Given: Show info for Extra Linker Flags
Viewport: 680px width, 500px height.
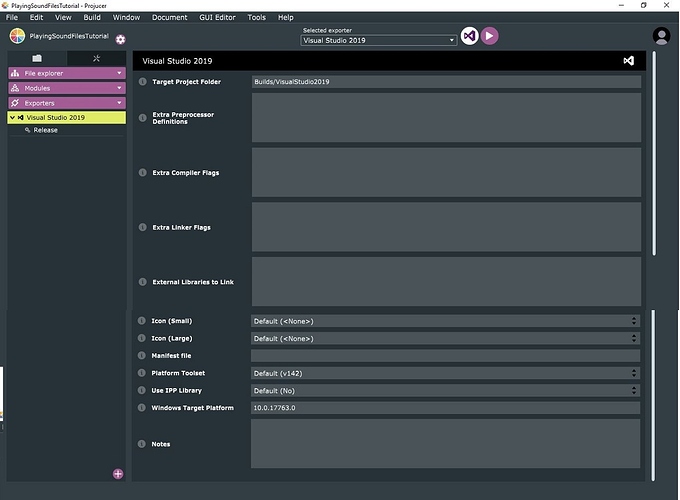Looking at the screenshot, I should tap(142, 227).
